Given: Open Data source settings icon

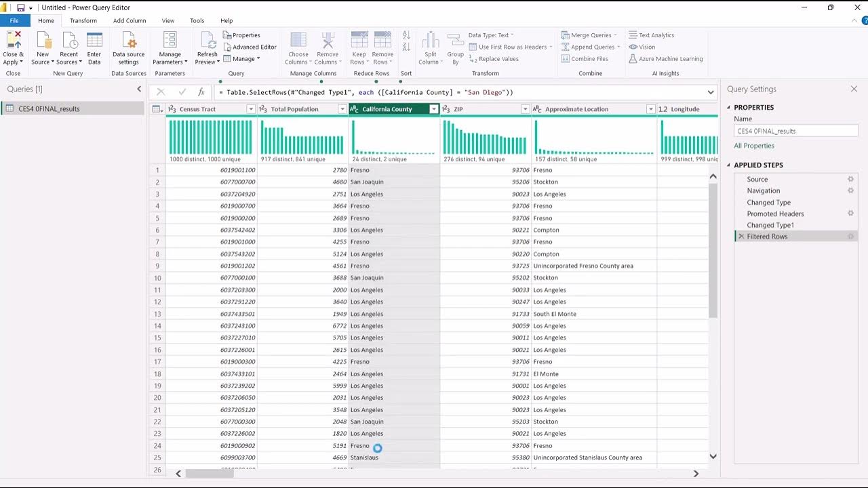Looking at the screenshot, I should 128,40.
